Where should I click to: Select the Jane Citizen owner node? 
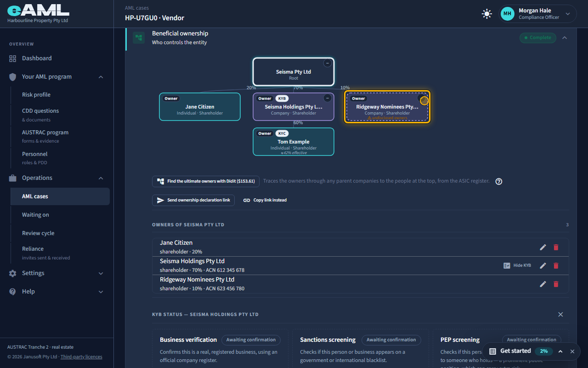click(x=200, y=107)
